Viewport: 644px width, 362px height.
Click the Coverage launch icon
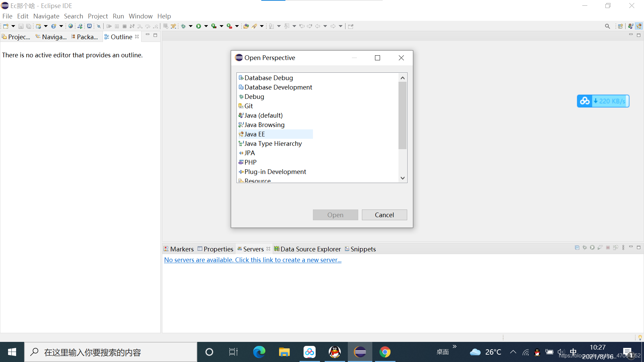point(214,26)
